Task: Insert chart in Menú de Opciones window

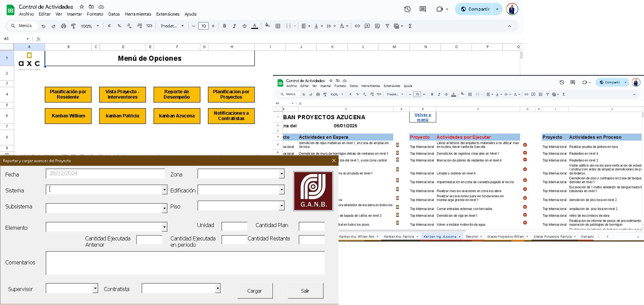Action: (377, 26)
